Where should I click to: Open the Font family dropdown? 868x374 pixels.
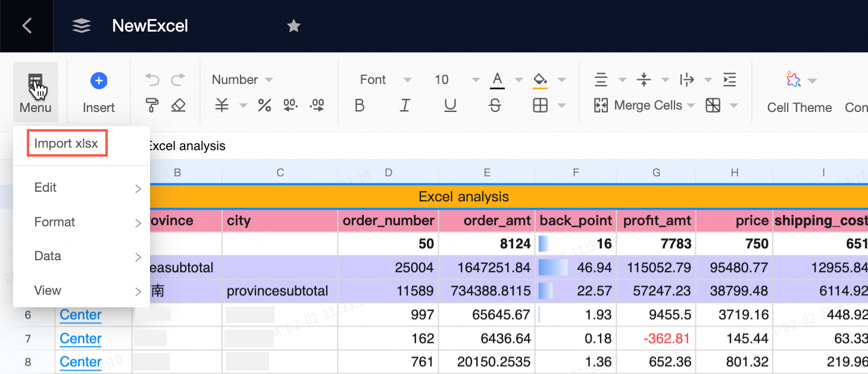385,80
